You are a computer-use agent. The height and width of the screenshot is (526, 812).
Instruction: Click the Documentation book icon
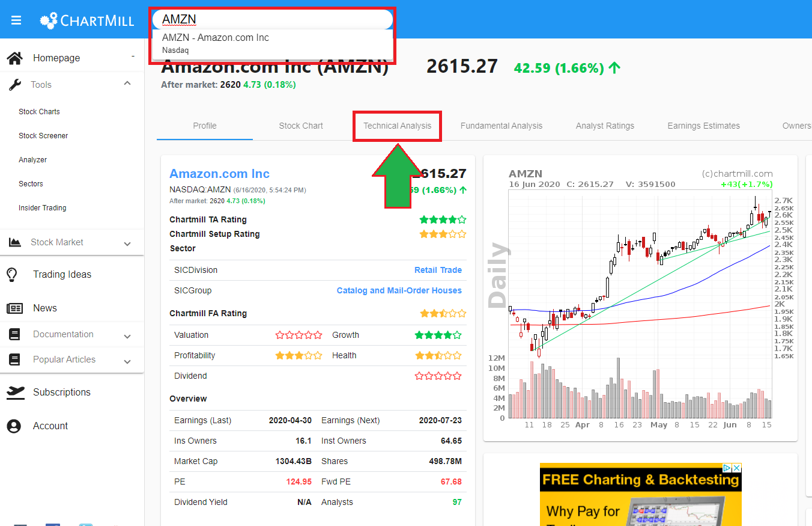pyautogui.click(x=14, y=334)
